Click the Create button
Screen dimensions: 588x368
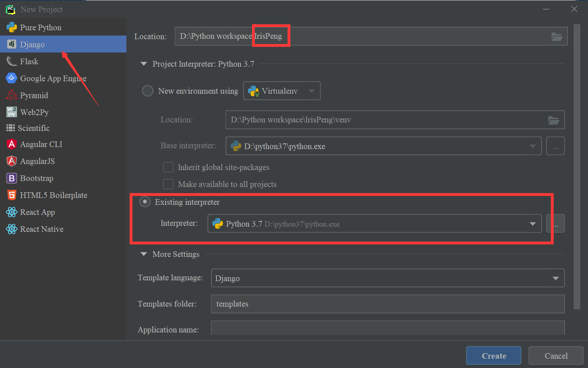(493, 356)
